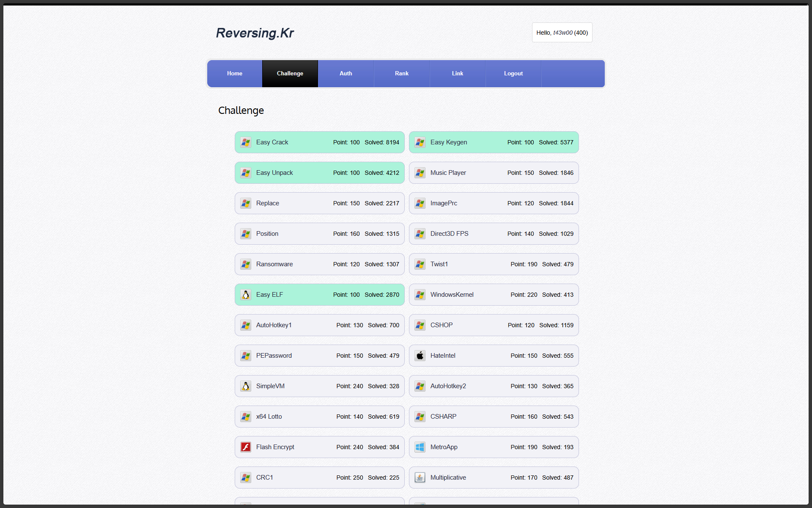Click Logout in the navigation bar

513,74
